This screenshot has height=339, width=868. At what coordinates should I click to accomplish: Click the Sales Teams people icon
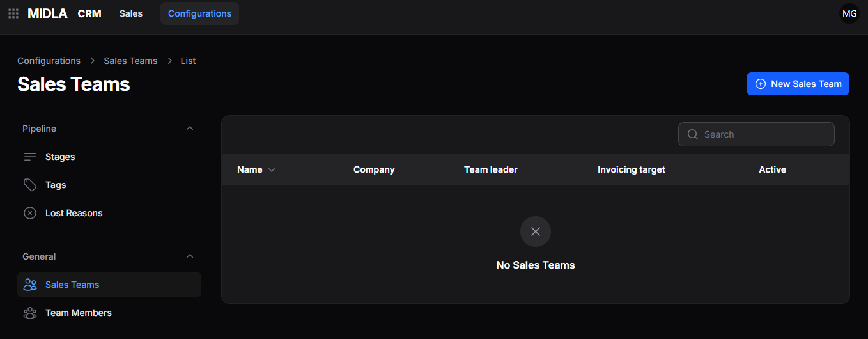pos(30,285)
